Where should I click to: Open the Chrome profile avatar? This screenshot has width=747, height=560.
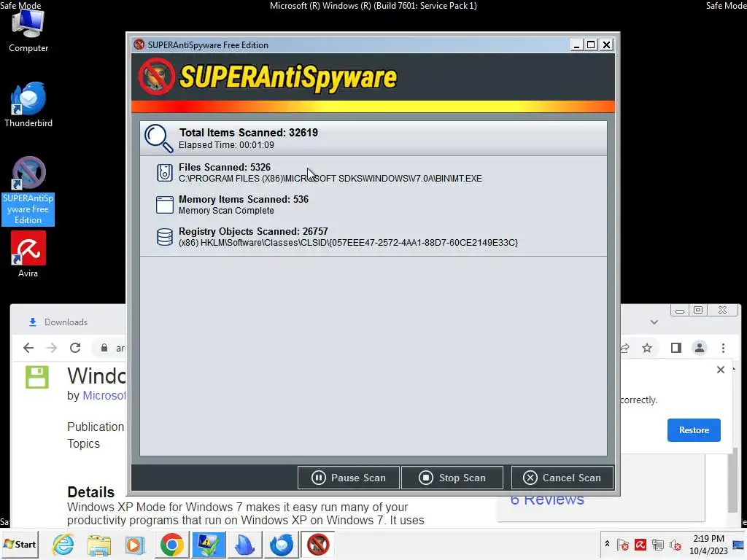pyautogui.click(x=700, y=348)
